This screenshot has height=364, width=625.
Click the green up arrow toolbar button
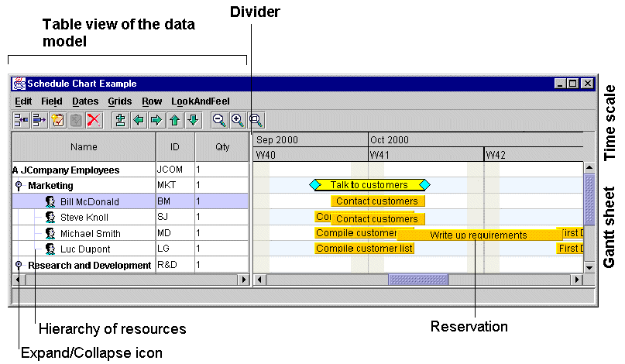point(174,120)
